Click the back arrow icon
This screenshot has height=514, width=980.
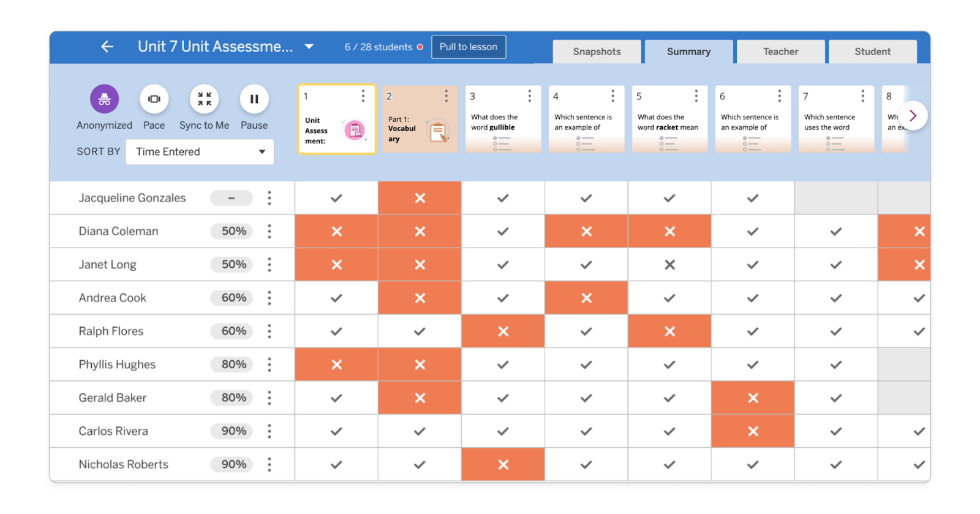pyautogui.click(x=107, y=47)
